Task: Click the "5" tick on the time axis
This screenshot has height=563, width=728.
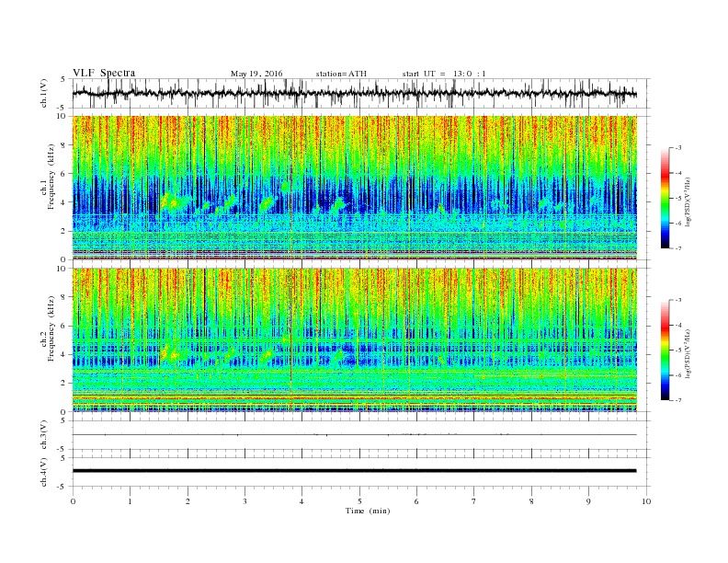Action: [359, 501]
